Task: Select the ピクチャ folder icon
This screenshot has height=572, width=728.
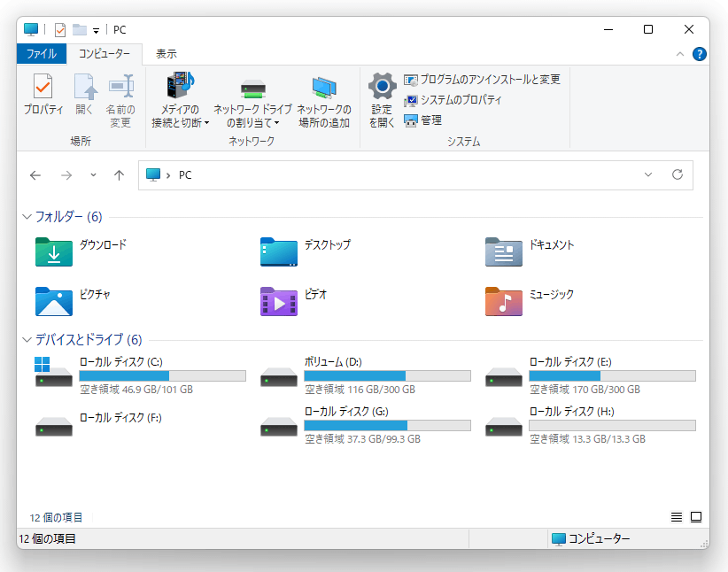Action: pyautogui.click(x=54, y=301)
